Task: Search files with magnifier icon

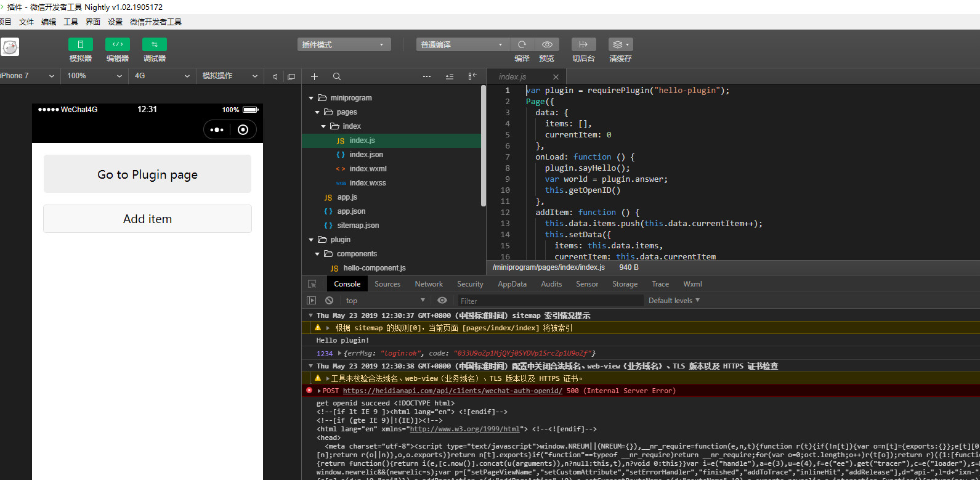Action: click(x=337, y=76)
